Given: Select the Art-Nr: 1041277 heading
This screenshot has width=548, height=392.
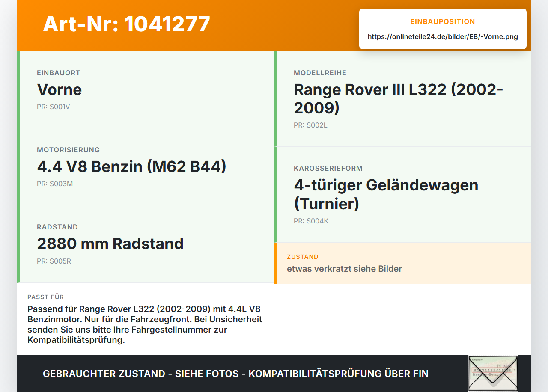Looking at the screenshot, I should click(x=127, y=24).
